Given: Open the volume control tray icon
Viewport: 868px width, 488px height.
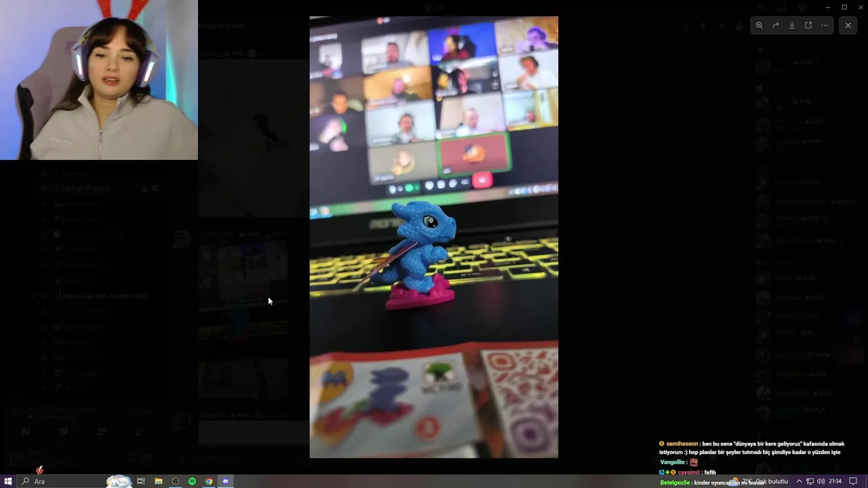Looking at the screenshot, I should click(x=821, y=481).
